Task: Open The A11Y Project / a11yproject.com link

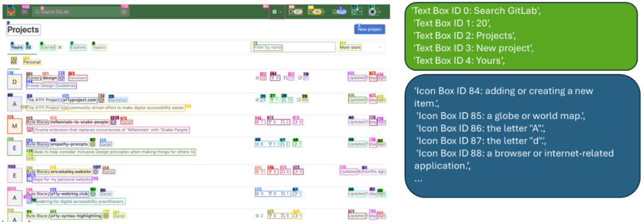Action: (x=61, y=100)
